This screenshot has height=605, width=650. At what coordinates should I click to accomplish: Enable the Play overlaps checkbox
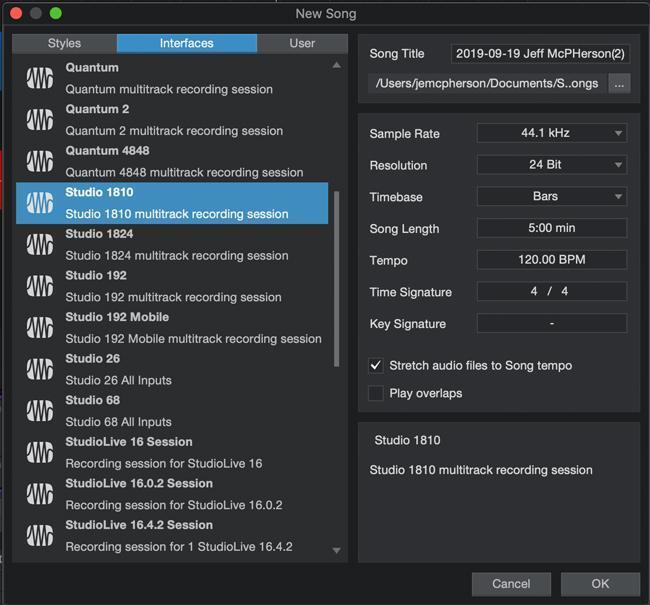tap(376, 393)
